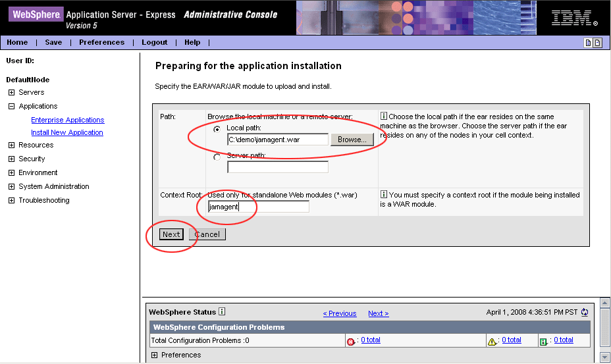Open Preferences in the top menu
This screenshot has width=611, height=364.
(x=101, y=42)
